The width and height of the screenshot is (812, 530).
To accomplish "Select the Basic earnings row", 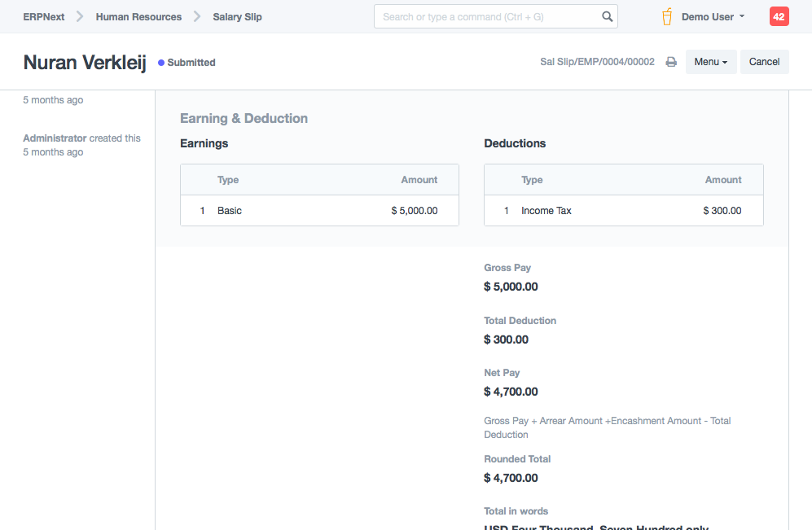I will pos(319,211).
